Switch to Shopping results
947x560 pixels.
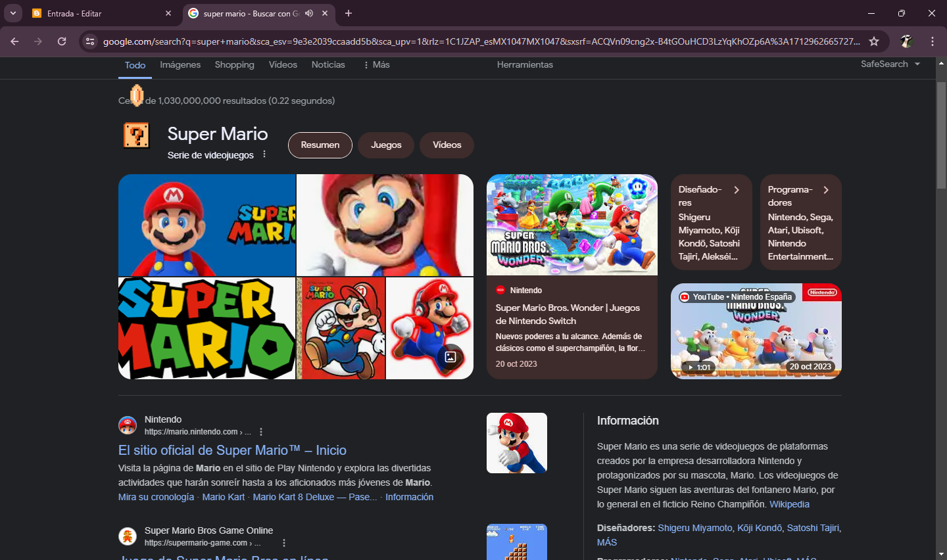[x=234, y=64]
